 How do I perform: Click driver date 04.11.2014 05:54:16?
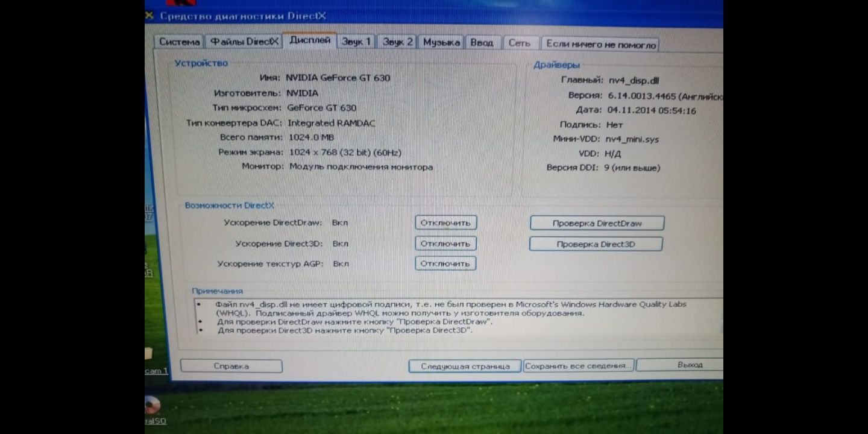pos(652,110)
